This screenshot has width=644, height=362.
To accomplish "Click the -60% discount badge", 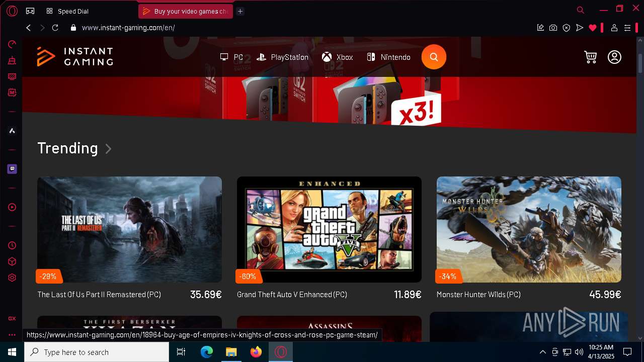I will click(248, 276).
